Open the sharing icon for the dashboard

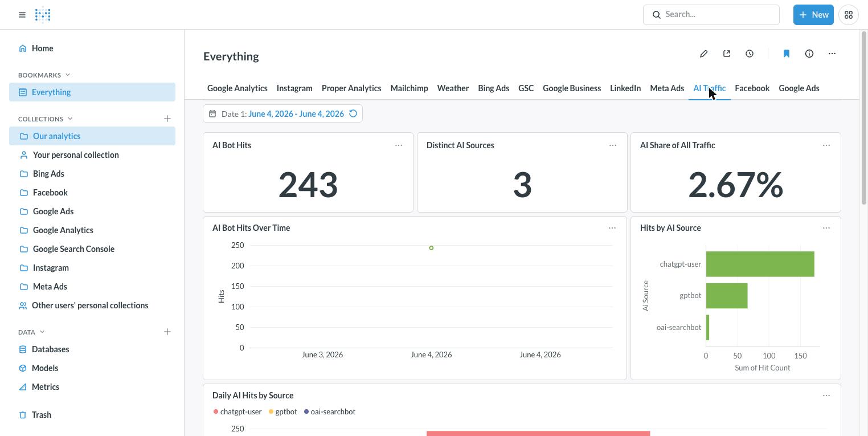point(727,54)
